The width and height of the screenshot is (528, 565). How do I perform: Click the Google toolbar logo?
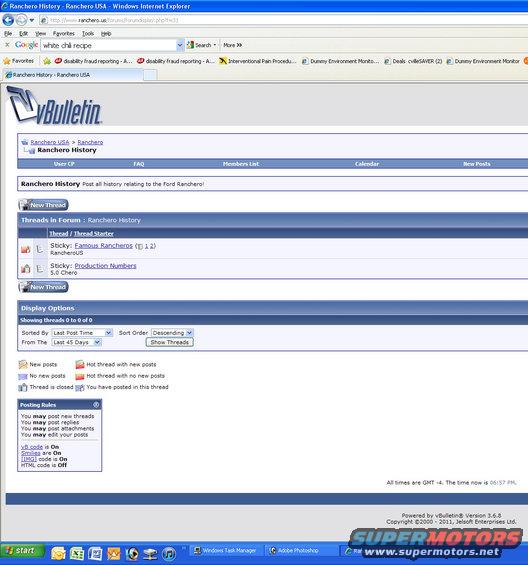pyautogui.click(x=26, y=45)
